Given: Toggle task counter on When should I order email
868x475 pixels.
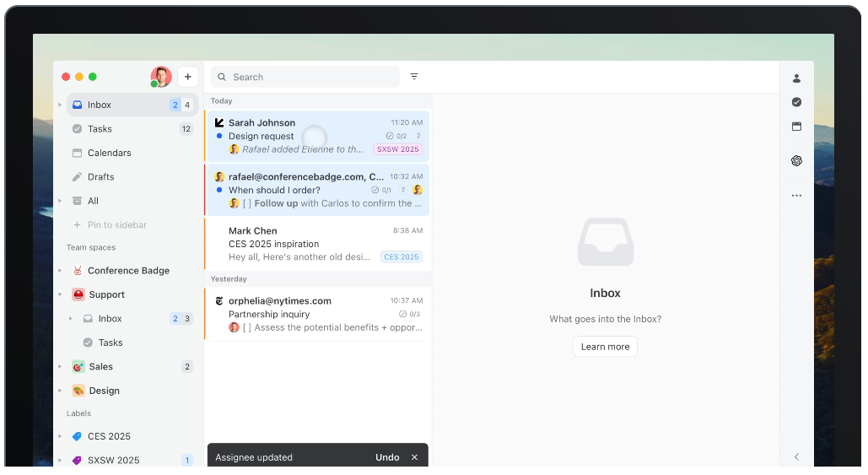Looking at the screenshot, I should pyautogui.click(x=381, y=190).
